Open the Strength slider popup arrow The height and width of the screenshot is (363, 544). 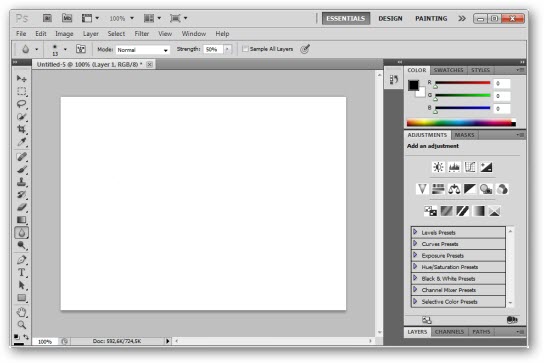pos(228,49)
